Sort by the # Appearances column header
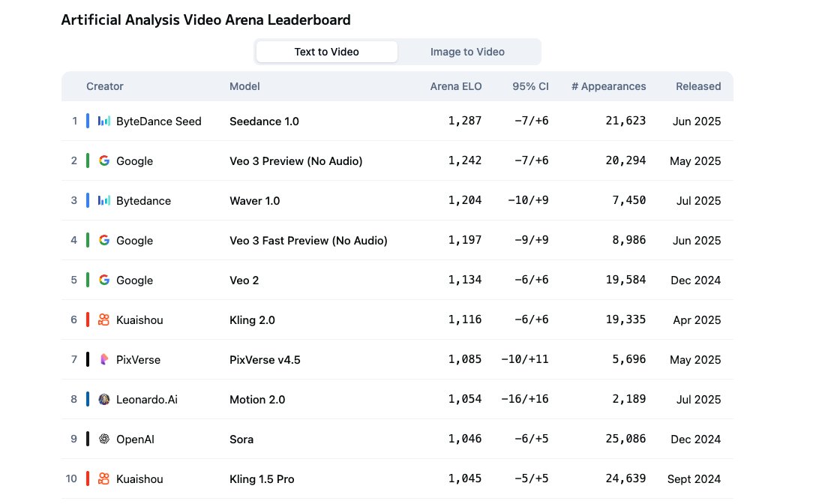 point(609,86)
